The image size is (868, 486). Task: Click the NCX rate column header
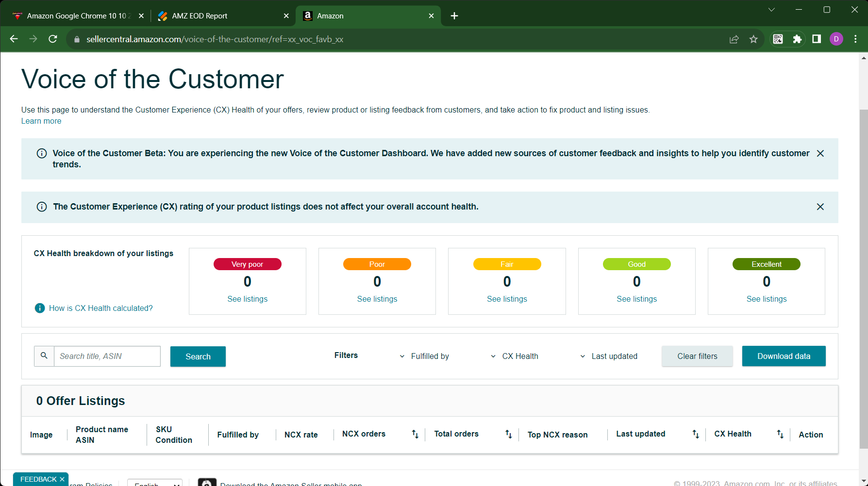click(x=301, y=435)
